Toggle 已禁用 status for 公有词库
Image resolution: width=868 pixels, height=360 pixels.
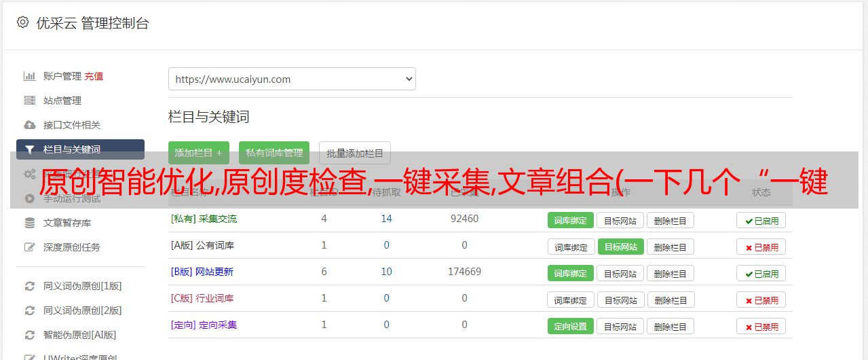pyautogui.click(x=761, y=247)
